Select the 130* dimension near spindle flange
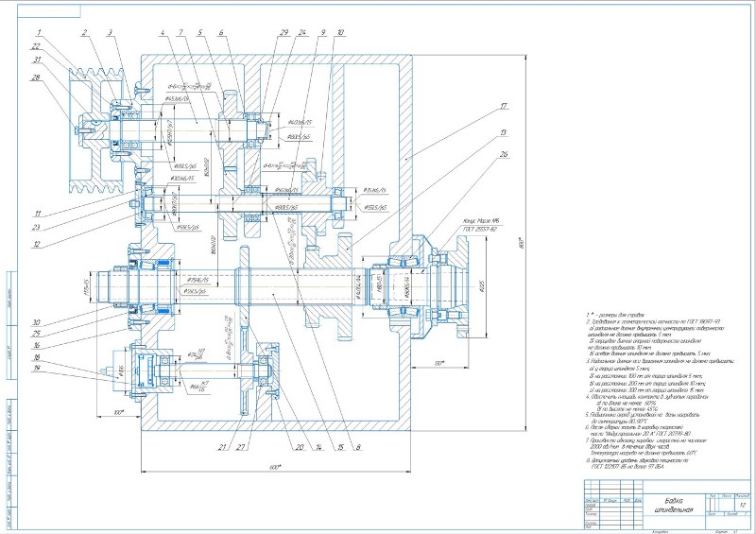Screen dimensions: 756x534 tap(438, 363)
